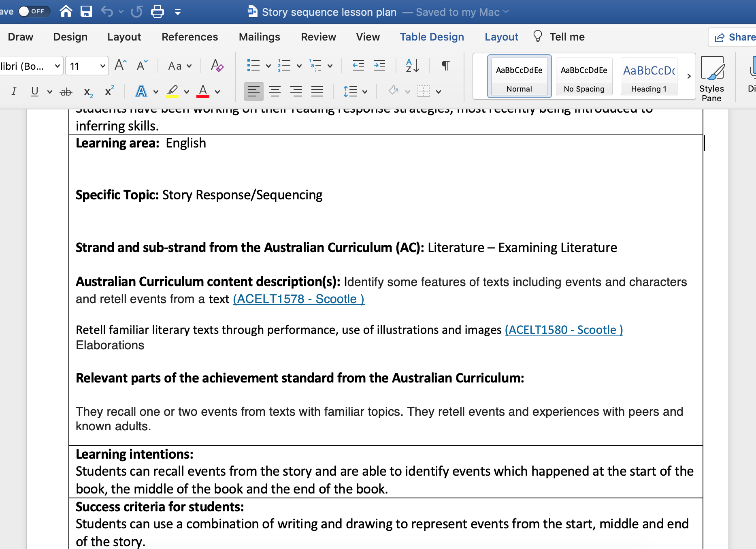Apply numbered list

pyautogui.click(x=284, y=65)
